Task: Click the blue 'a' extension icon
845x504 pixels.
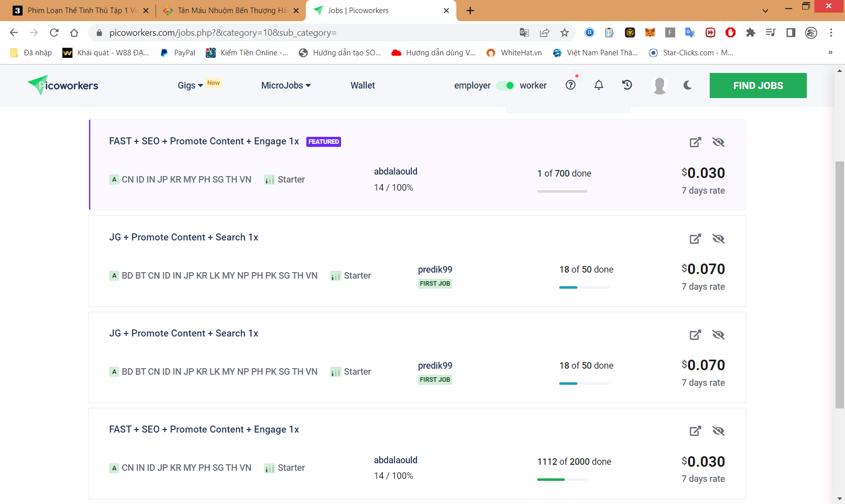Action: point(589,33)
